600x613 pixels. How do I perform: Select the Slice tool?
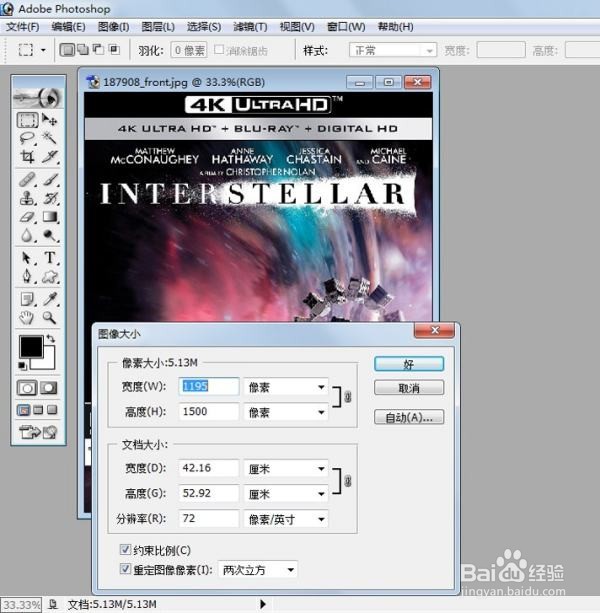point(50,157)
